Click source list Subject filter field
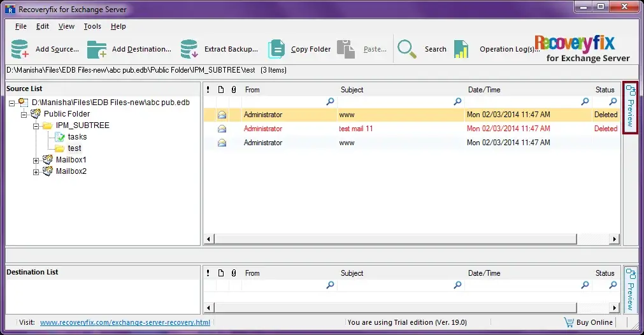Viewport: 644px width, 335px height. [x=395, y=101]
